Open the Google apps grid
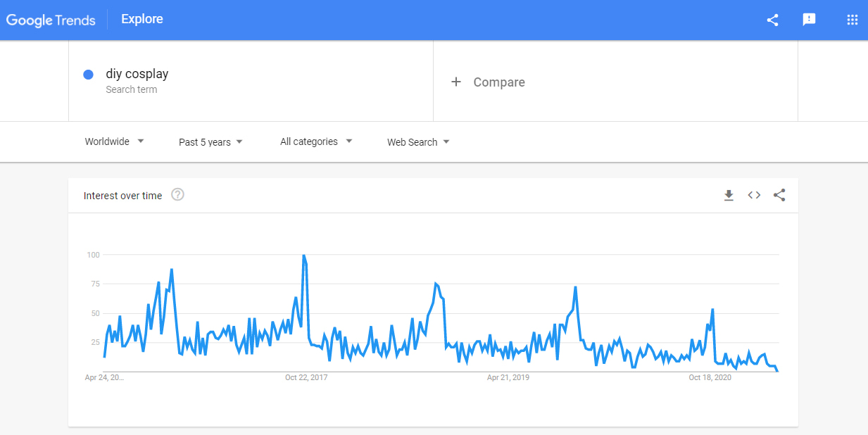Screen dimensions: 868x435 852,20
